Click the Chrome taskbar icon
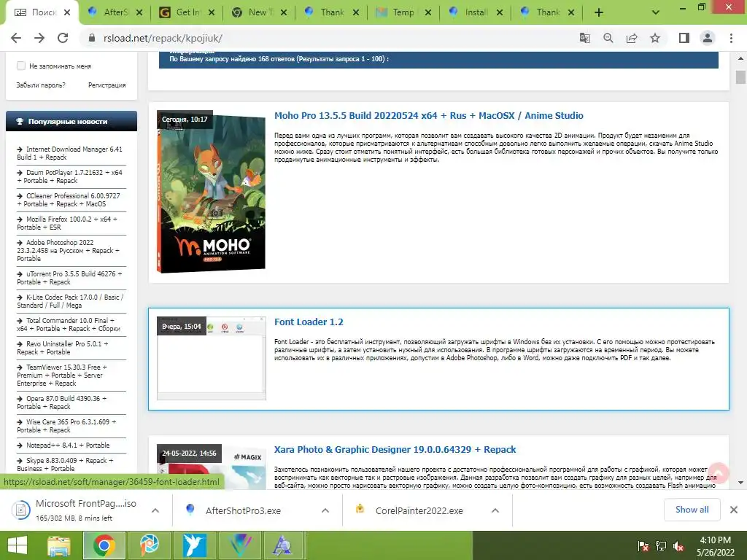The width and height of the screenshot is (747, 560). tap(104, 545)
